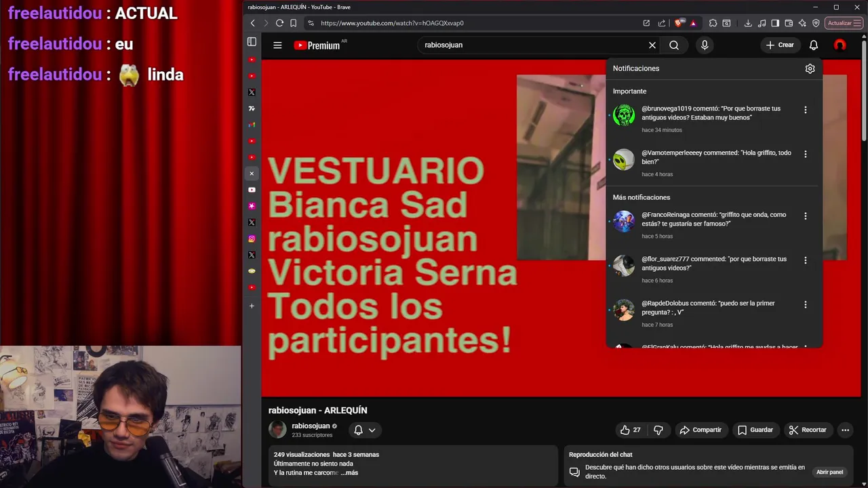Start voice search with the microphone
This screenshot has height=488, width=868.
coord(705,45)
